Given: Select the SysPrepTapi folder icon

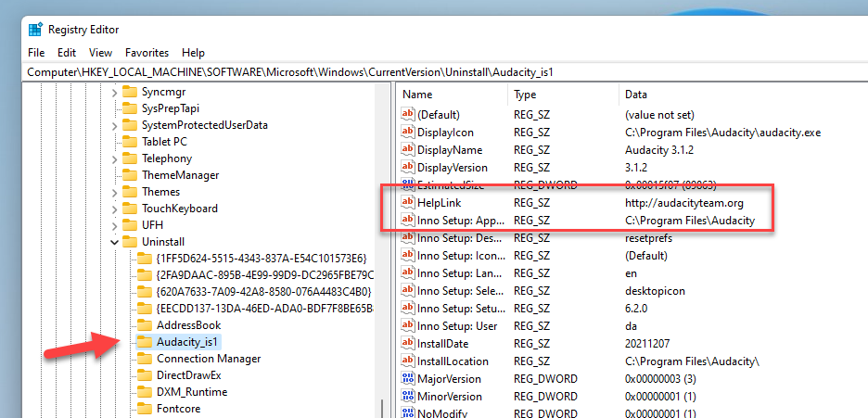Looking at the screenshot, I should pos(130,108).
